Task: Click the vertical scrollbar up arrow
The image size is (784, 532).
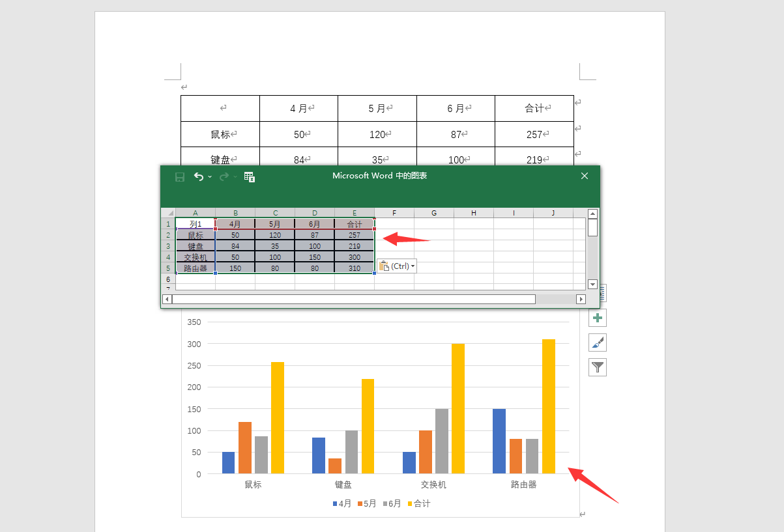Action: pos(592,214)
